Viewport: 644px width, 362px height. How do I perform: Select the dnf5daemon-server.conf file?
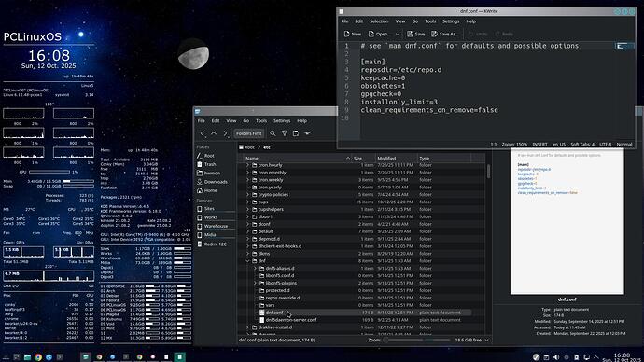291,320
